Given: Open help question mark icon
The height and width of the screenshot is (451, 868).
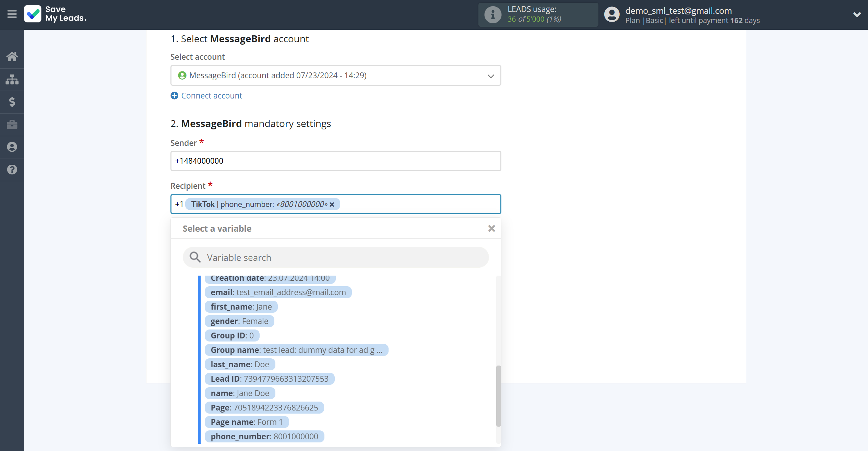Looking at the screenshot, I should pyautogui.click(x=12, y=170).
